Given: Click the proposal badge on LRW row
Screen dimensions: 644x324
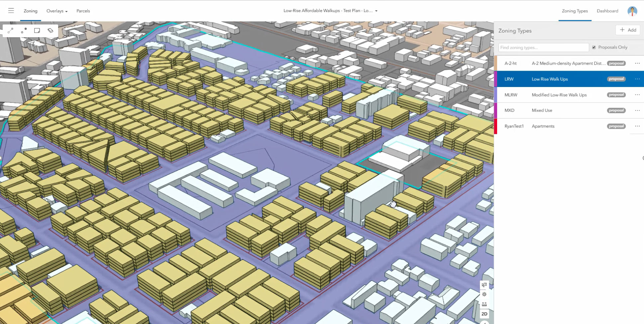Looking at the screenshot, I should pyautogui.click(x=616, y=79).
